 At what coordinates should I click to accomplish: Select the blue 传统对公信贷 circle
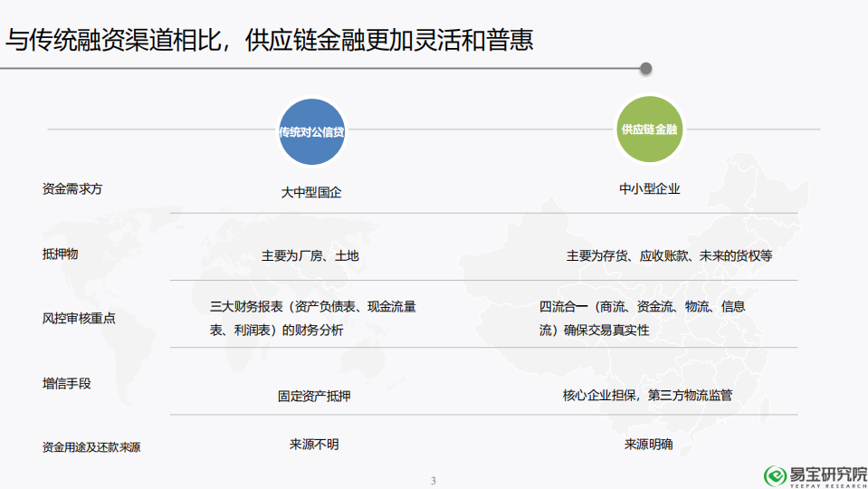[x=311, y=132]
